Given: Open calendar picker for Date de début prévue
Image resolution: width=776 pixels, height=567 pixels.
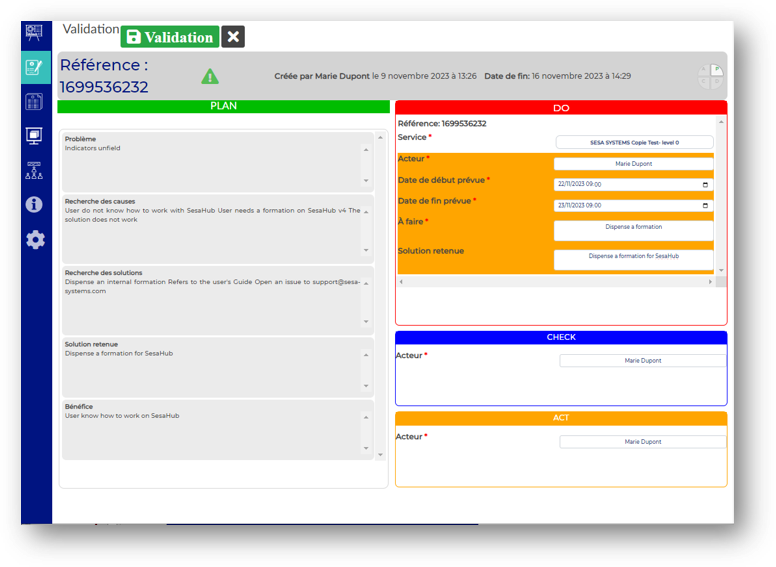Looking at the screenshot, I should coord(705,184).
